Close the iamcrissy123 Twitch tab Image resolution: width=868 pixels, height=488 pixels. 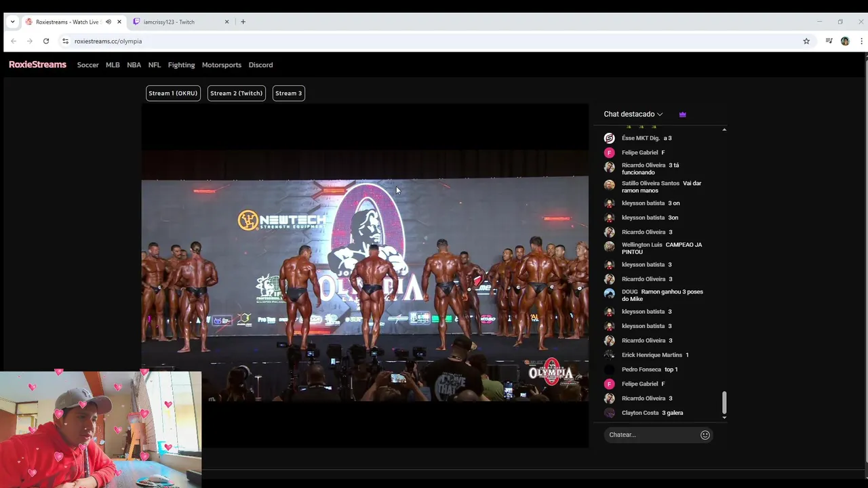[x=226, y=22]
